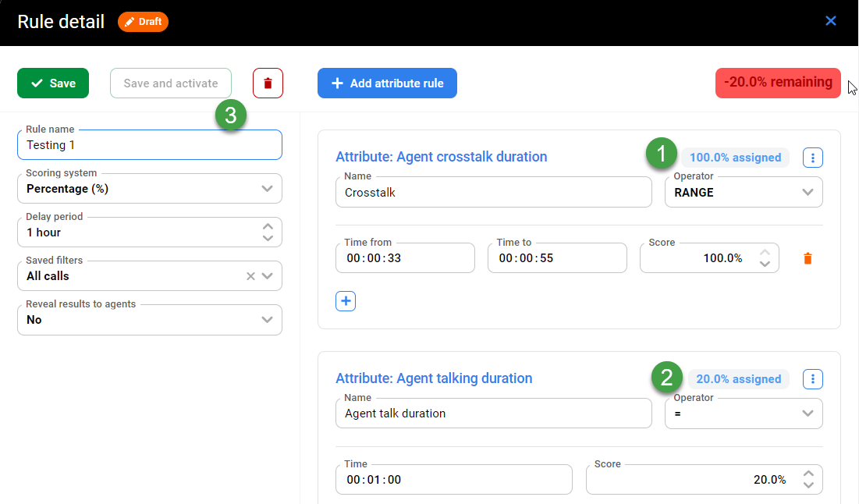Viewport: 859px width, 504px height.
Task: Open the Saved filters dropdown
Action: click(x=268, y=276)
